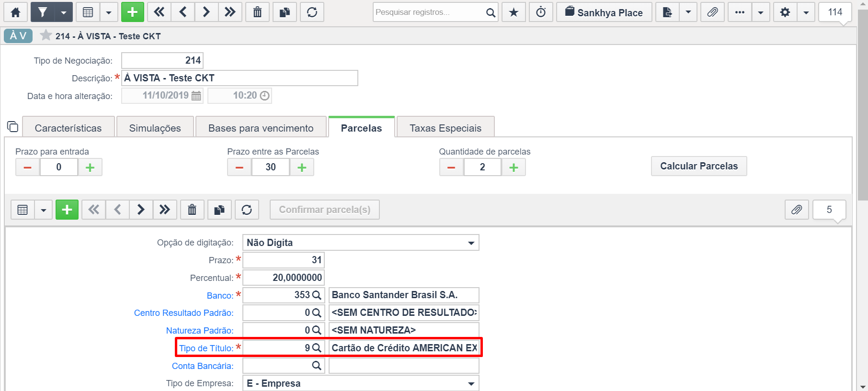
Task: Go to next parcela
Action: 141,210
